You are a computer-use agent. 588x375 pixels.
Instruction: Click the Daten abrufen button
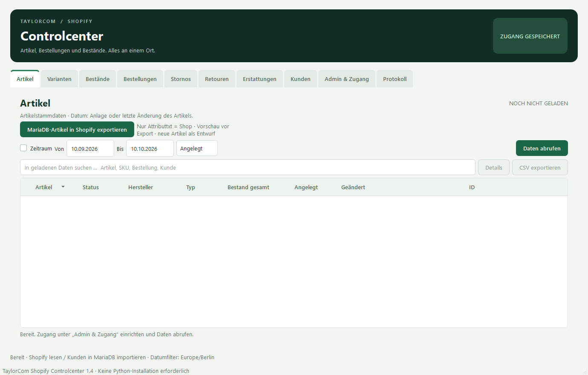pyautogui.click(x=542, y=148)
